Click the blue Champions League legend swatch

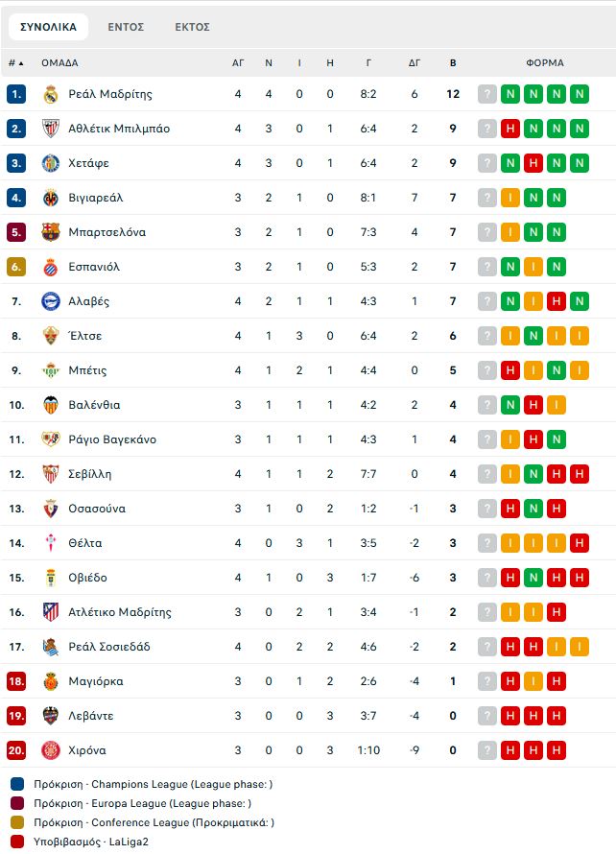coord(17,784)
